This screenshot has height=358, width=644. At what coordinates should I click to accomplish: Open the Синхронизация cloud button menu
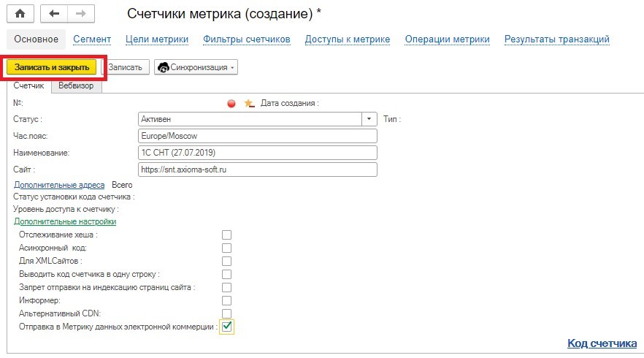tap(196, 67)
